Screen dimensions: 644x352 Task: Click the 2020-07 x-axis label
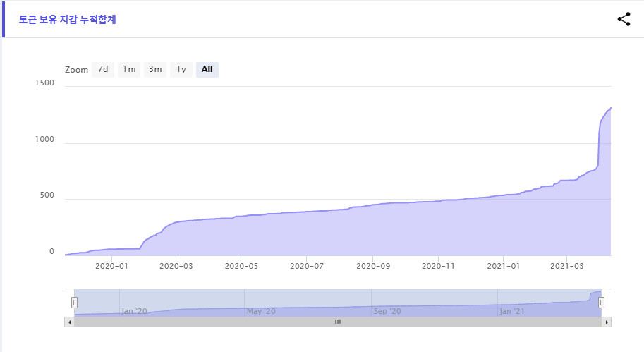click(x=307, y=266)
